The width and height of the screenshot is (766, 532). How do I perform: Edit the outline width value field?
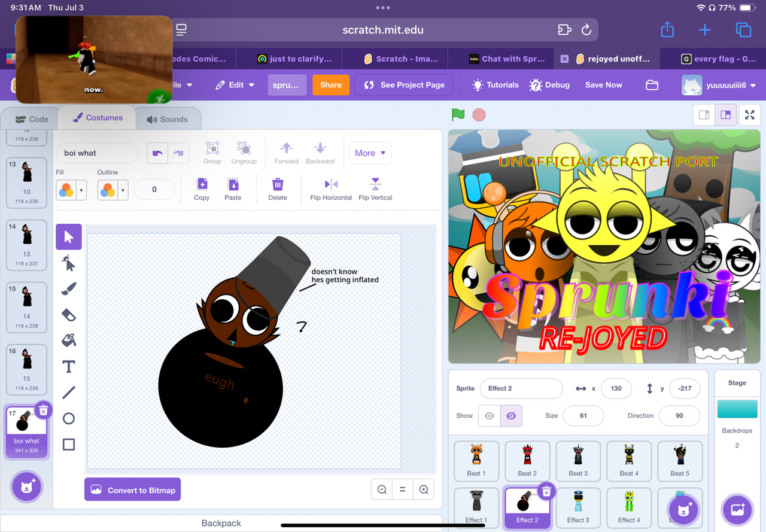point(154,190)
